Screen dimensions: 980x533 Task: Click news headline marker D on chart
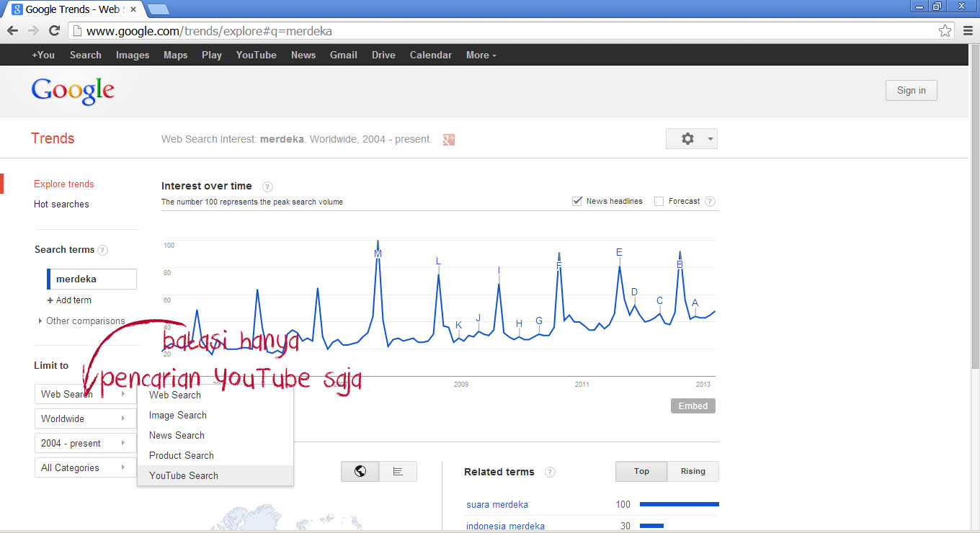634,292
